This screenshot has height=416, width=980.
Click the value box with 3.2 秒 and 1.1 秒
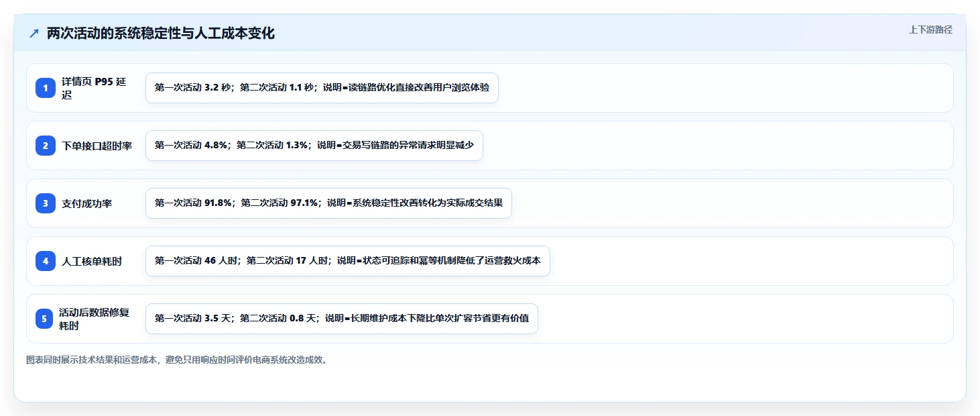[322, 88]
